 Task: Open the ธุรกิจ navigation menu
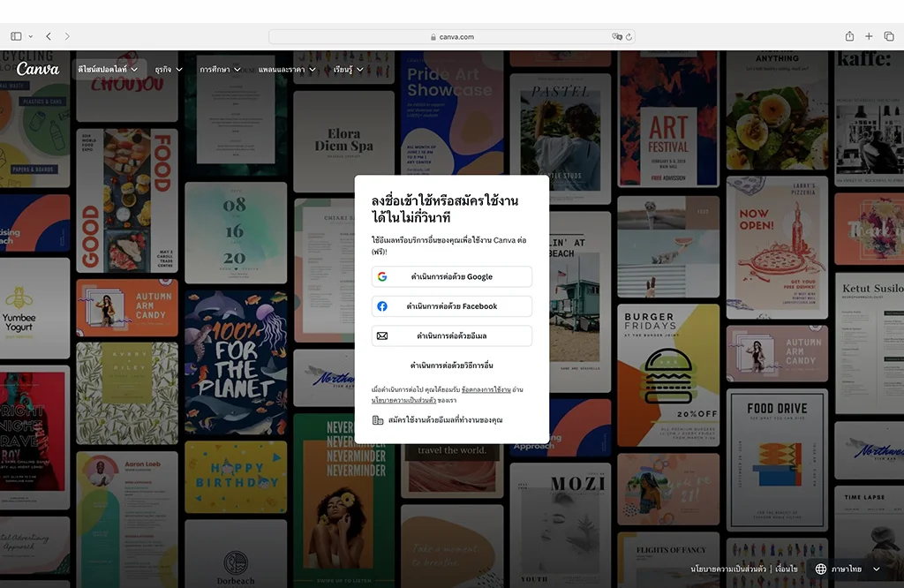tap(169, 69)
